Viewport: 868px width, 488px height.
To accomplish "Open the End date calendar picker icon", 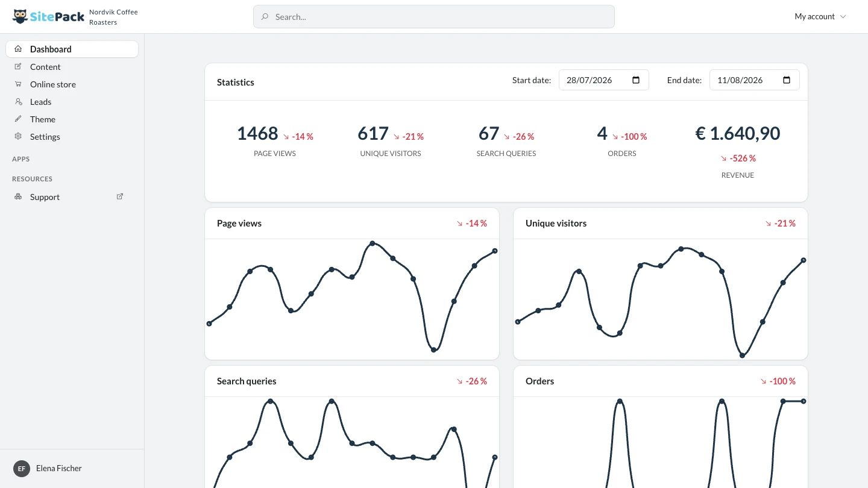I will point(787,80).
